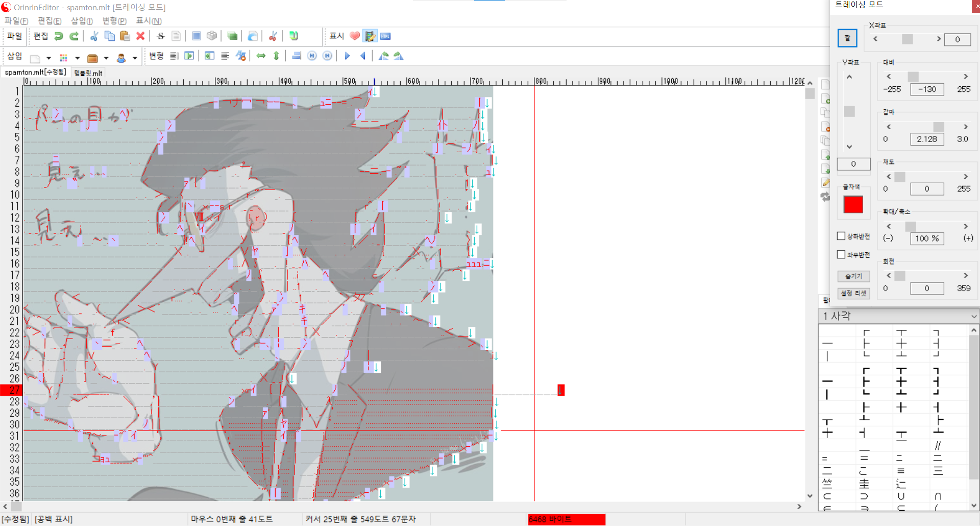Click the 대비 value field showing -130
980x526 pixels.
[x=927, y=89]
